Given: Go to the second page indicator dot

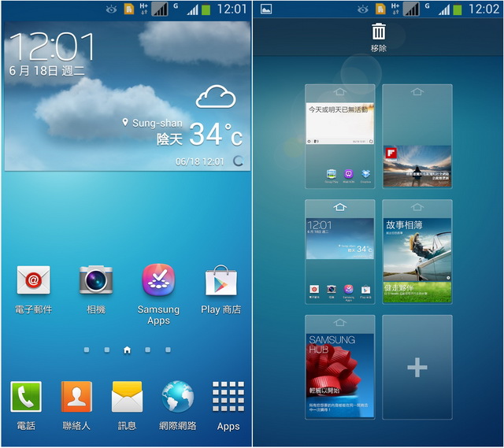Looking at the screenshot, I should [107, 350].
